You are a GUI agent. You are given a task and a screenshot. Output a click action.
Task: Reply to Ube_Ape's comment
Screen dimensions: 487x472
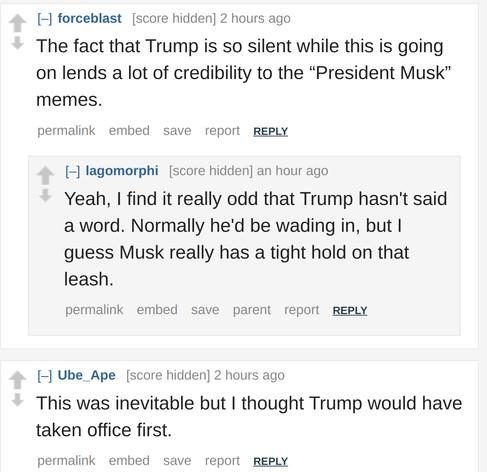(x=270, y=461)
